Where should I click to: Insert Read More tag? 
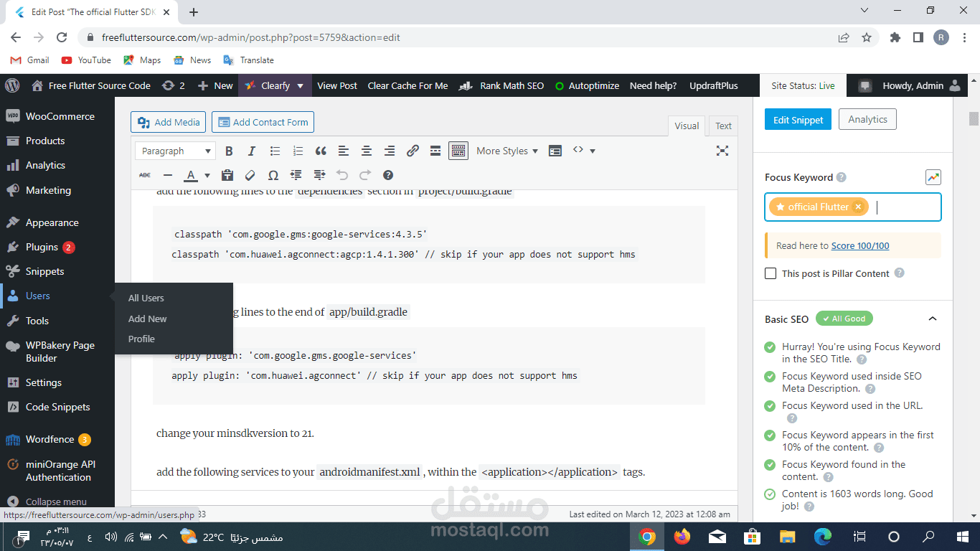point(435,151)
